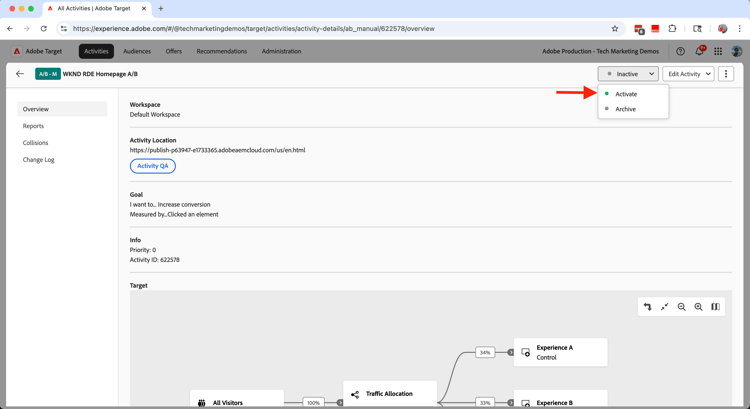
Task: Go to the Offers tab
Action: point(174,51)
